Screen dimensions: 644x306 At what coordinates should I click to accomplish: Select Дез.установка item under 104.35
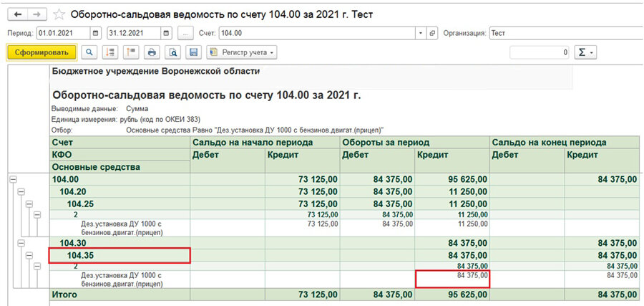122,279
